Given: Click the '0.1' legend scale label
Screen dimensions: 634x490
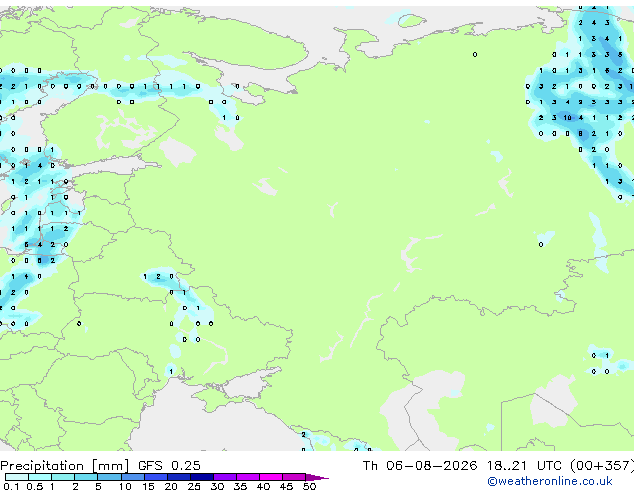Looking at the screenshot, I should [x=11, y=486].
